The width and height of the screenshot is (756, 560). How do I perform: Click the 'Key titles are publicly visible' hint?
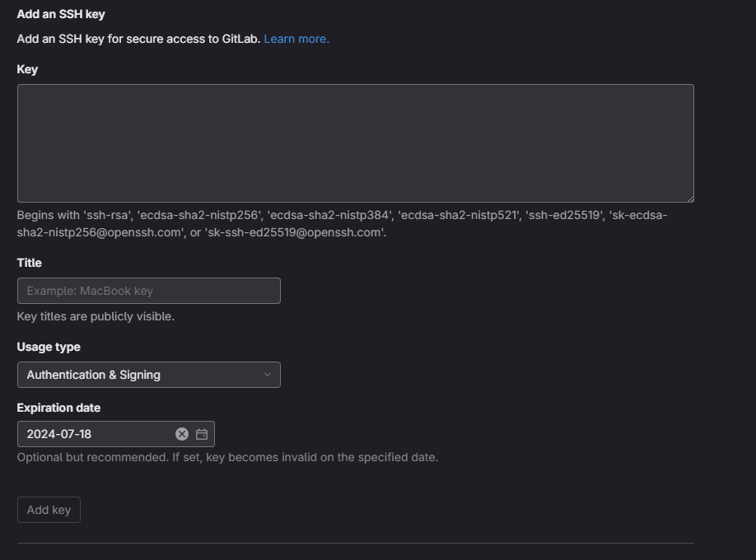96,316
